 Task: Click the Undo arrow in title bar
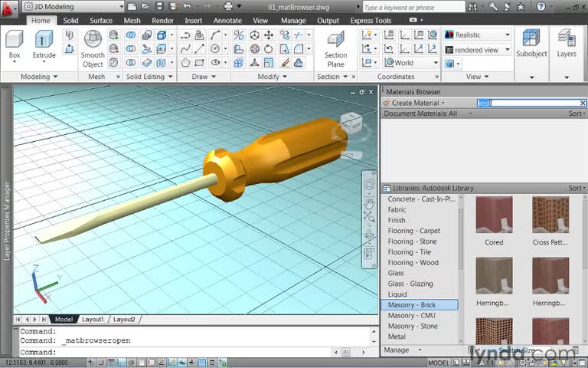coord(187,6)
